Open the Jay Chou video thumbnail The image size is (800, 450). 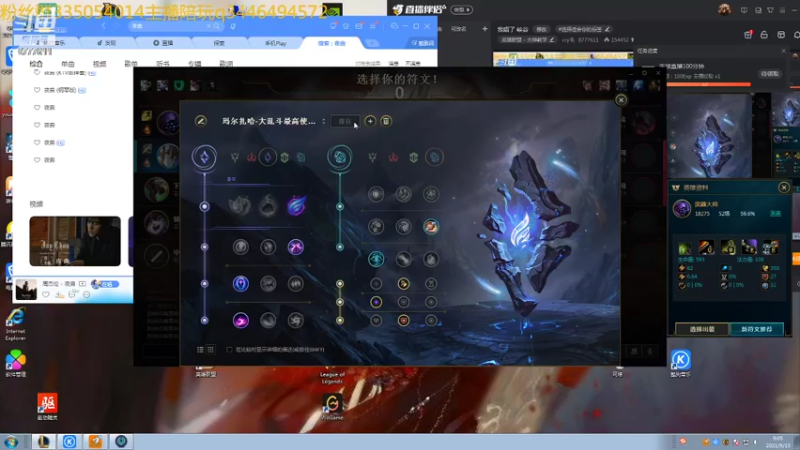[75, 241]
